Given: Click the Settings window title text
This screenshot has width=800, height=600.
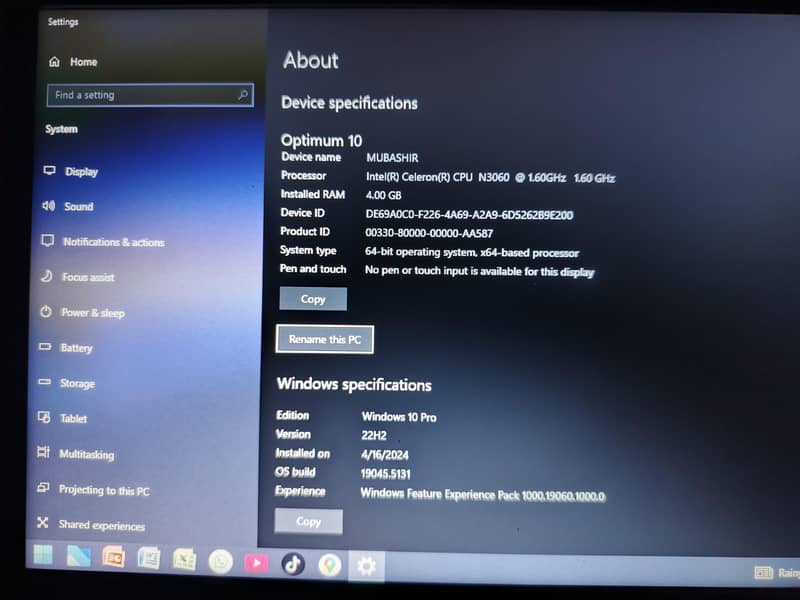Looking at the screenshot, I should [x=63, y=21].
